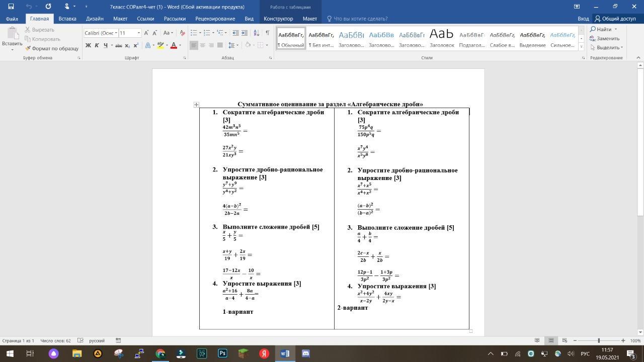This screenshot has height=362, width=644.
Task: Select the Обычный style thumbnail
Action: (291, 38)
